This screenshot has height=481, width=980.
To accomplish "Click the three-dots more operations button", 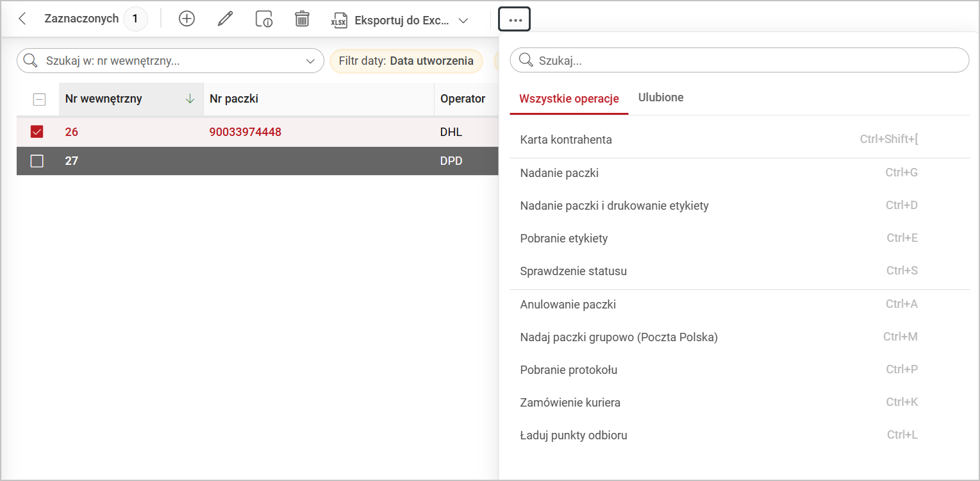I will tap(515, 20).
